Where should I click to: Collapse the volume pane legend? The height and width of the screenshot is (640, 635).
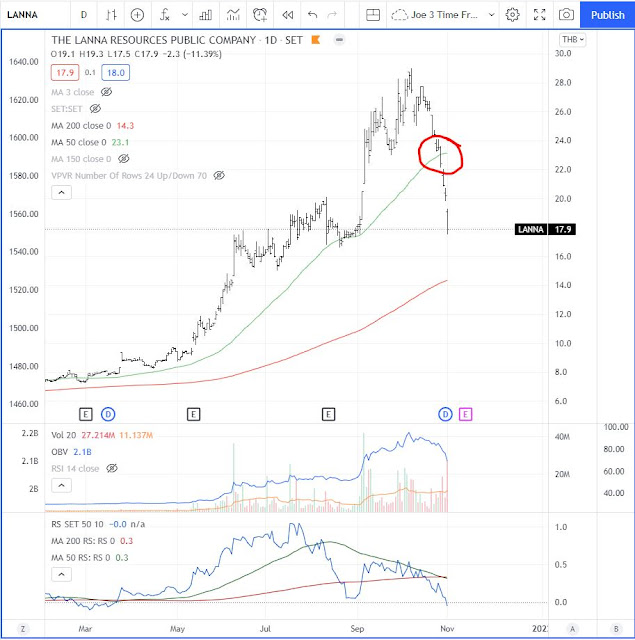click(x=62, y=485)
